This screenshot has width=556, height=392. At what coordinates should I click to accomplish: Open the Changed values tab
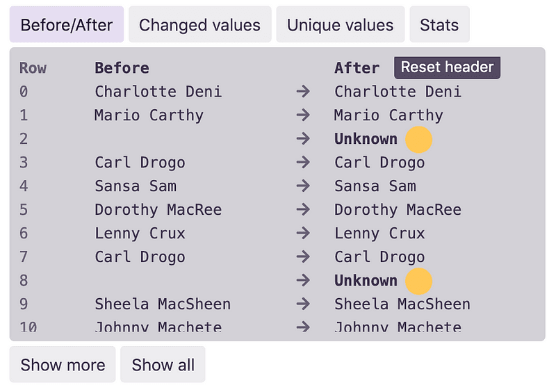(x=200, y=24)
